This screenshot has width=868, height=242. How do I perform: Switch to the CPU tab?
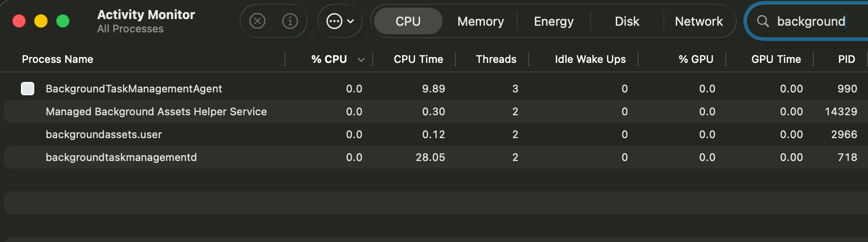pos(408,21)
